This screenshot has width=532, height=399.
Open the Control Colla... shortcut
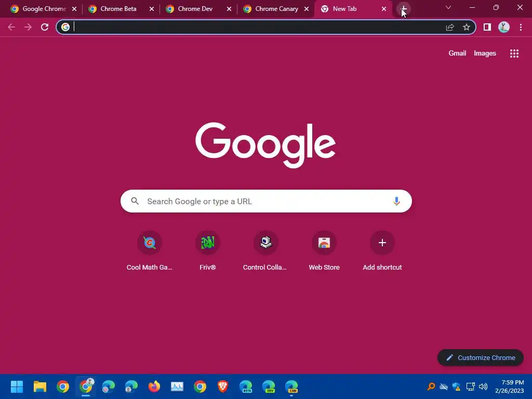coord(265,251)
